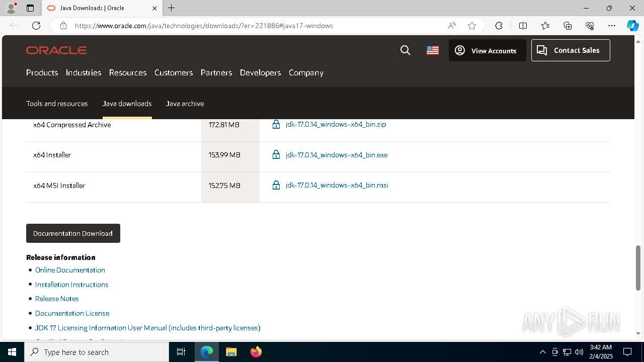The image size is (644, 362).
Task: Open the Industries menu
Action: (x=84, y=72)
